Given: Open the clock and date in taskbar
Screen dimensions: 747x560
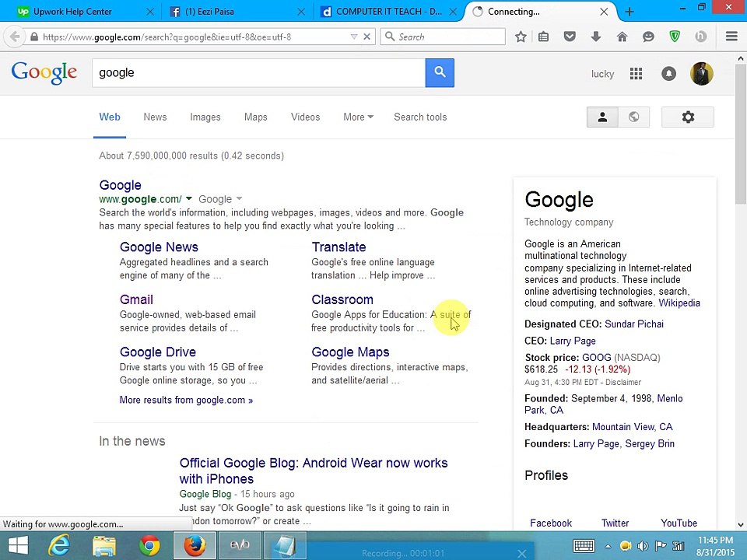Looking at the screenshot, I should pos(716,546).
